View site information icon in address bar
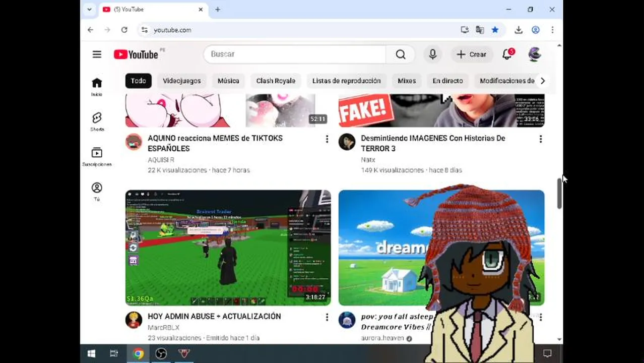The height and width of the screenshot is (363, 644). (x=145, y=30)
